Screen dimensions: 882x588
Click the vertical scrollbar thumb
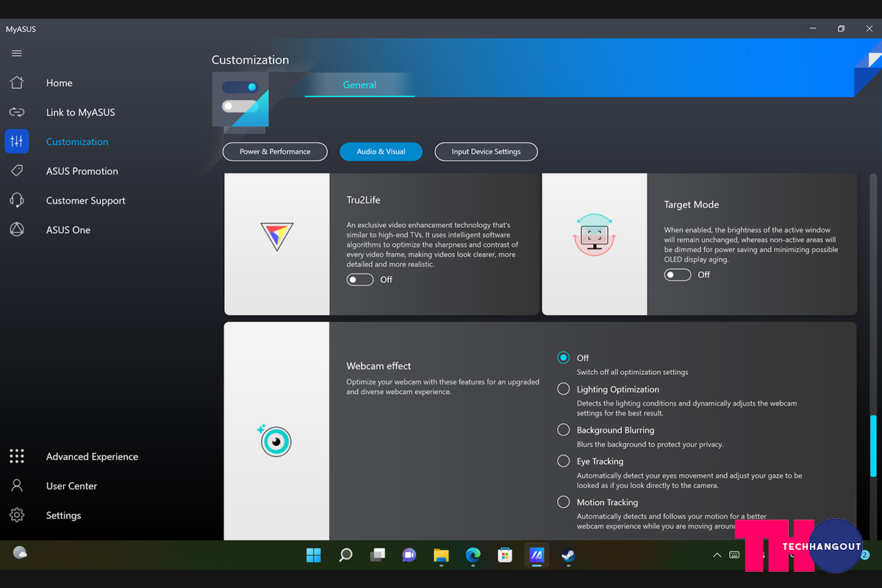873,445
